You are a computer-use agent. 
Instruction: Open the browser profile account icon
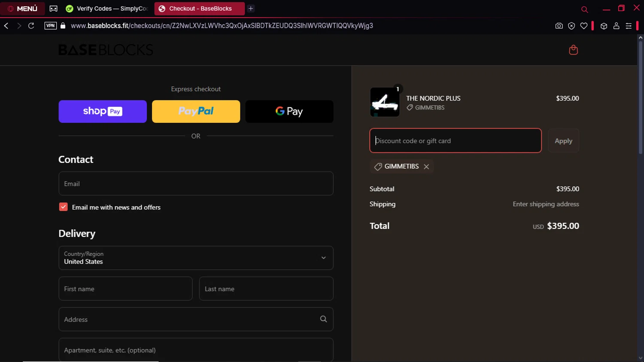point(616,26)
